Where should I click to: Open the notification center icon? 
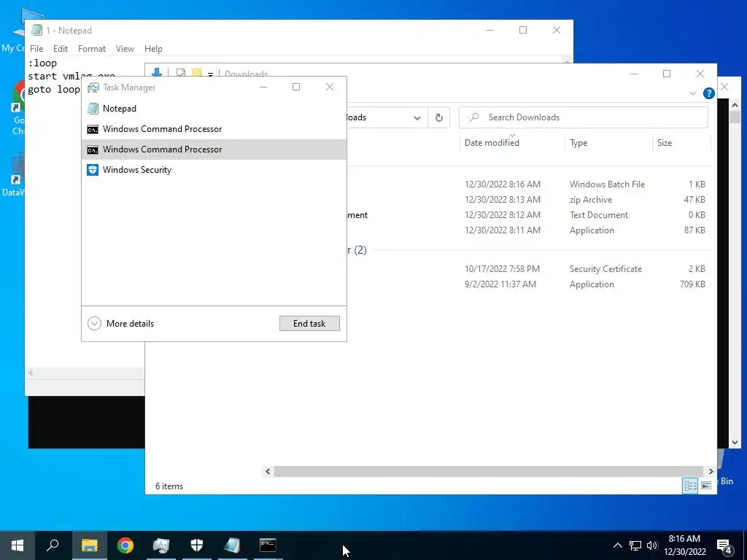click(724, 545)
